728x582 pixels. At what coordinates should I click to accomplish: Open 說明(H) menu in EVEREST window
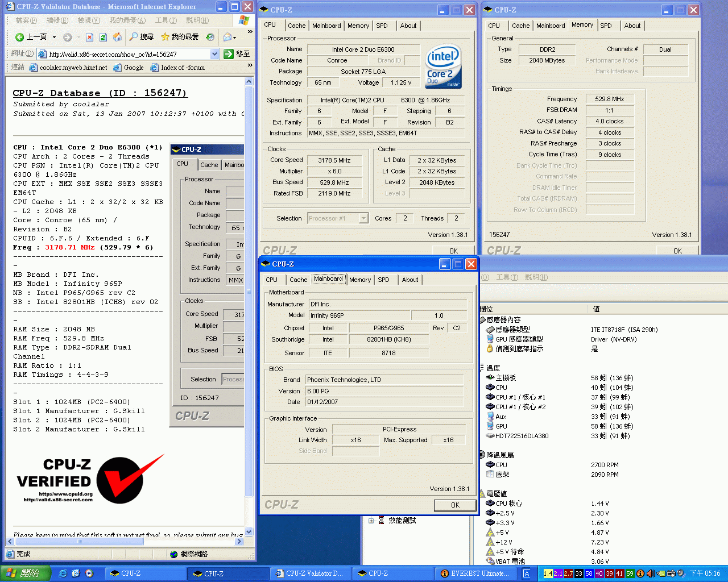[536, 277]
